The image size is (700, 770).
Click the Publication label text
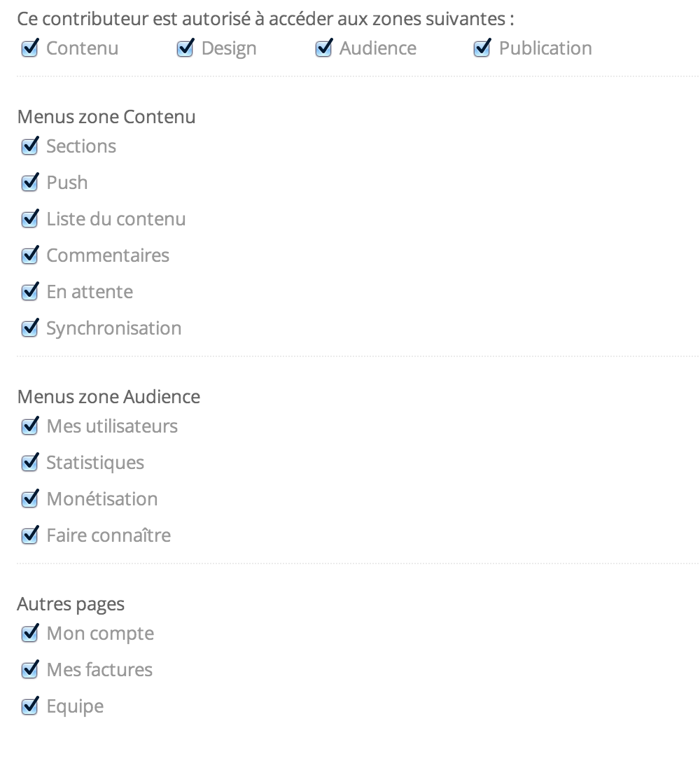click(x=545, y=48)
